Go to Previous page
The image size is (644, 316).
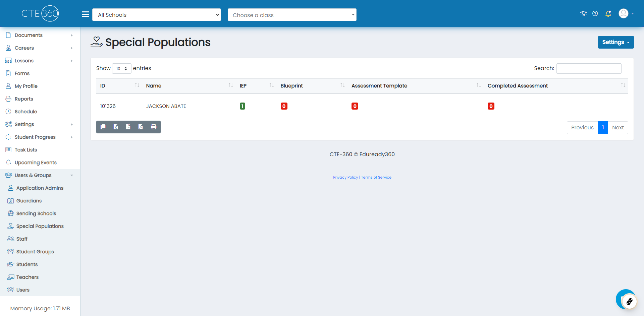pos(582,128)
